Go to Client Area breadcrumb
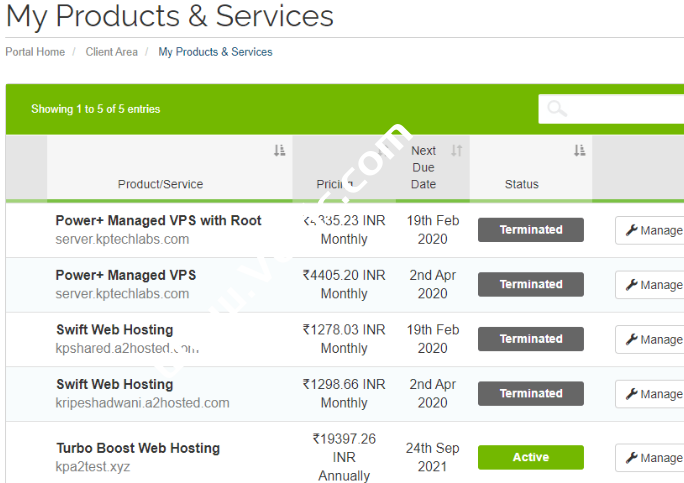The width and height of the screenshot is (684, 483). pos(112,52)
